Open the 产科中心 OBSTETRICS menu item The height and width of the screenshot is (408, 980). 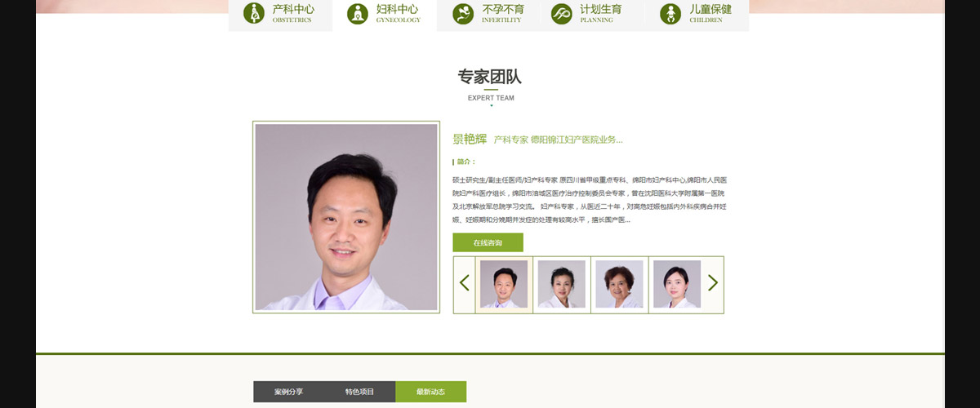[x=280, y=15]
